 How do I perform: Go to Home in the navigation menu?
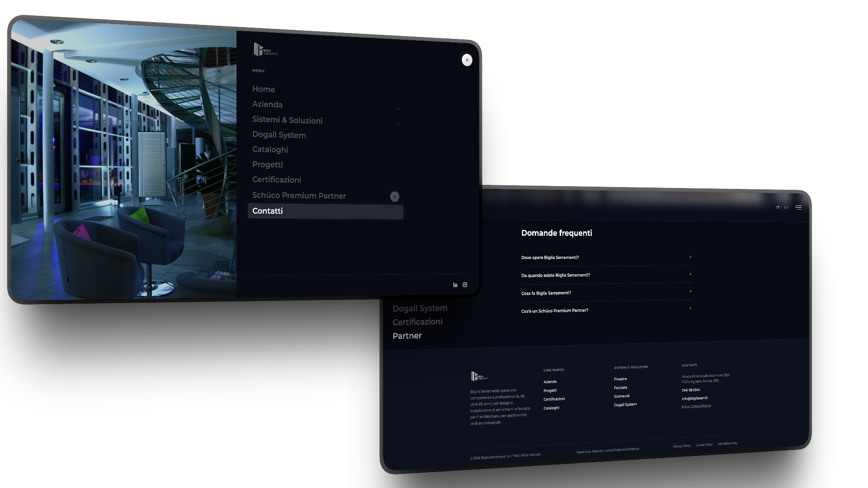pos(264,89)
